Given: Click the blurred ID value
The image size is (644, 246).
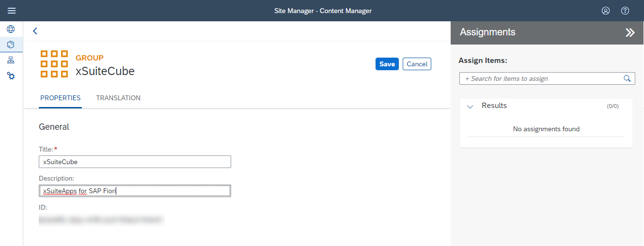Looking at the screenshot, I should (101, 220).
